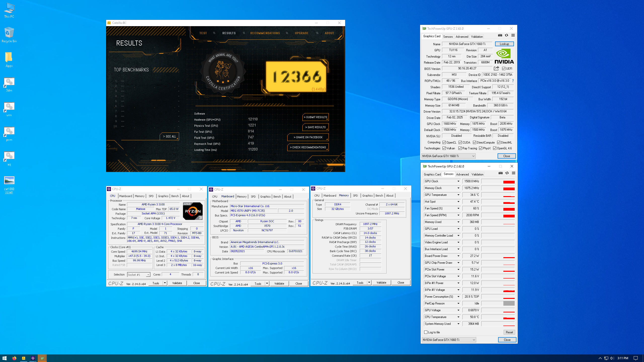The width and height of the screenshot is (644, 362).
Task: Toggle the CUDA checkbox
Action: pyautogui.click(x=460, y=143)
